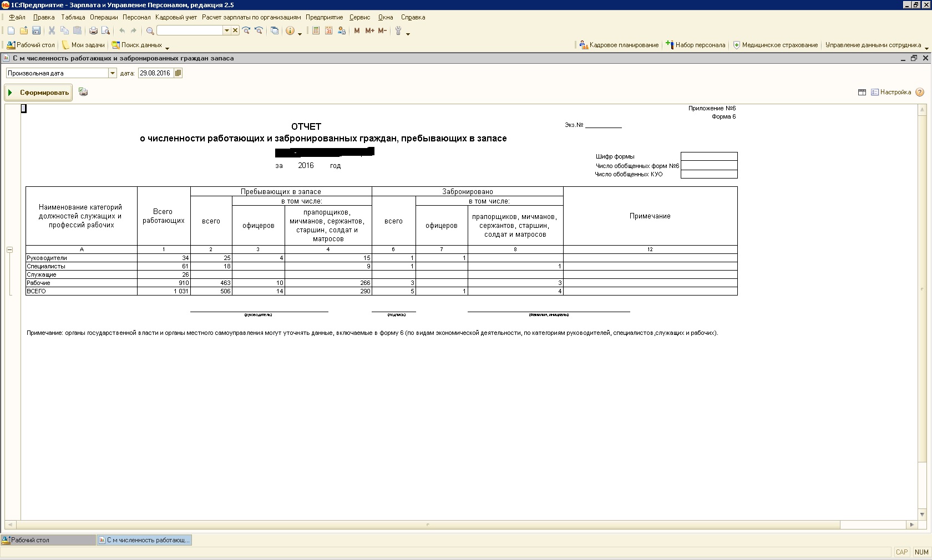Expand the dropdown arrow after Help icon
932x560 pixels.
(300, 34)
